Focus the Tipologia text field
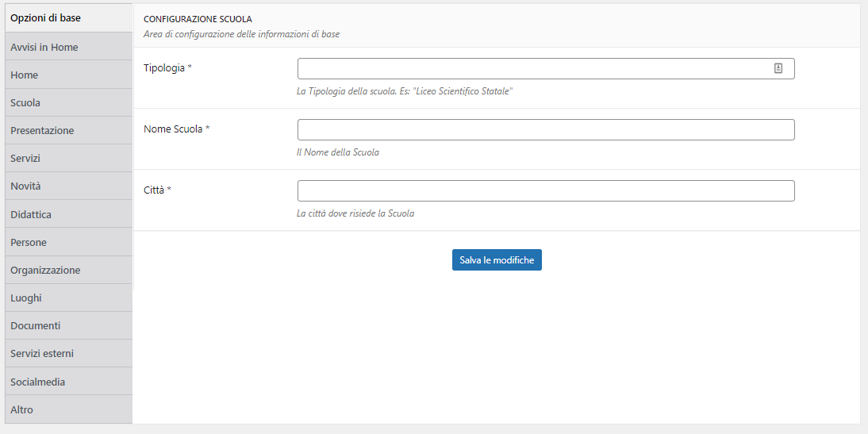The width and height of the screenshot is (868, 434). (x=546, y=69)
